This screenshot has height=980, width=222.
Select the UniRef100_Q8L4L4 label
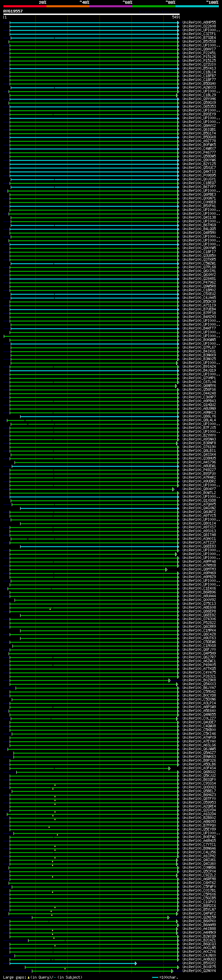(199, 420)
